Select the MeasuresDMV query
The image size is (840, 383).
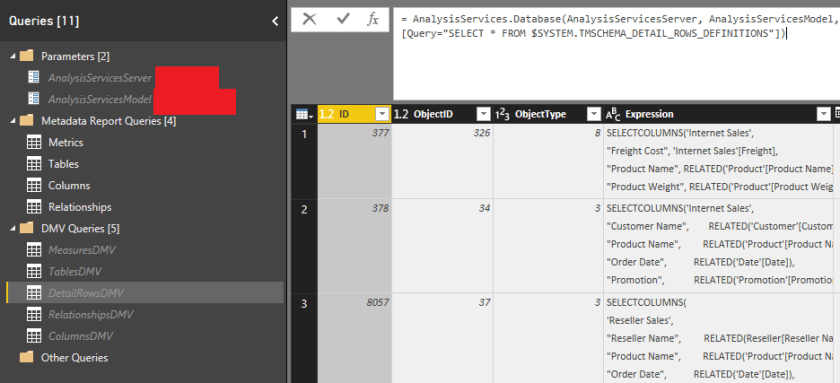(81, 250)
